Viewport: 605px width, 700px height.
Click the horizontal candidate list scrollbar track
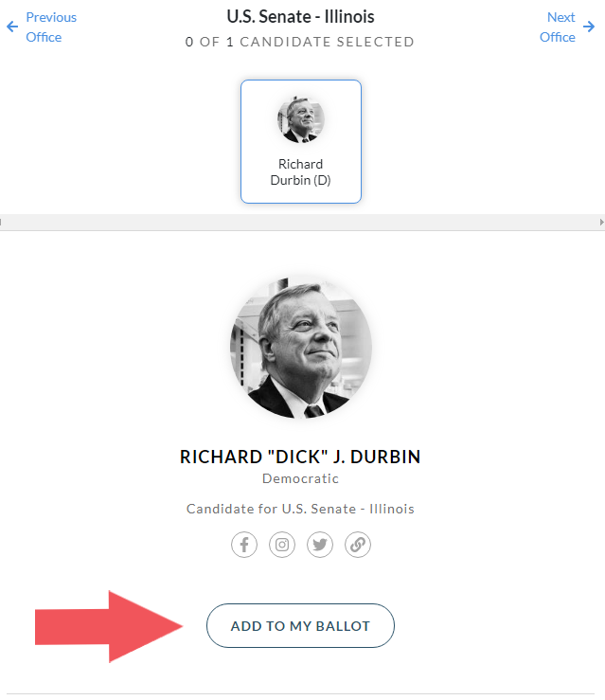(x=301, y=222)
